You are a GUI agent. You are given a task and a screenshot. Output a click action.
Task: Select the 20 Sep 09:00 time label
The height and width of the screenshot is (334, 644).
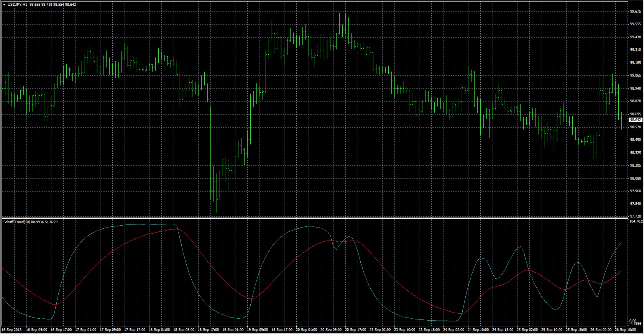tap(330, 329)
